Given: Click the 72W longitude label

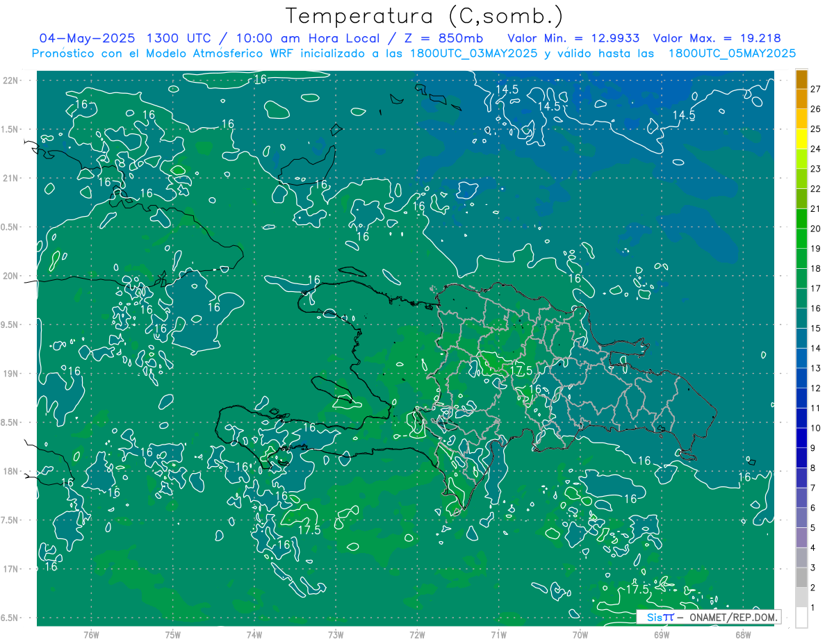Looking at the screenshot, I should click(x=418, y=635).
